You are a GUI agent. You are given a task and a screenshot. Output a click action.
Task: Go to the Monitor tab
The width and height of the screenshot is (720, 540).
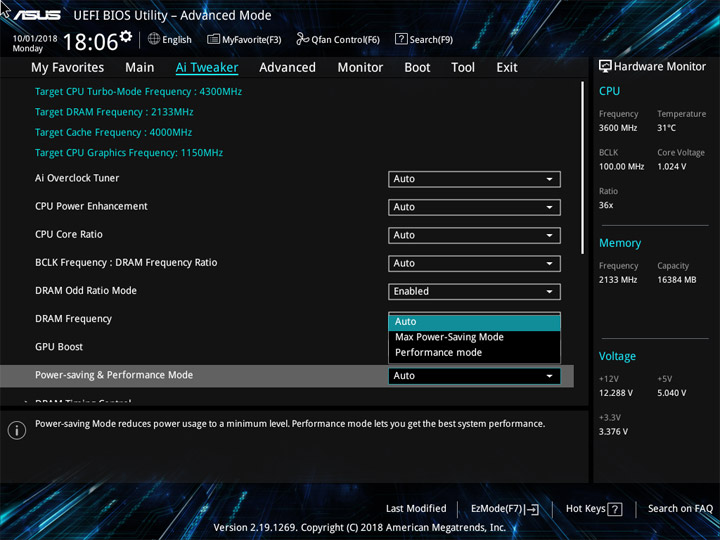coord(360,68)
